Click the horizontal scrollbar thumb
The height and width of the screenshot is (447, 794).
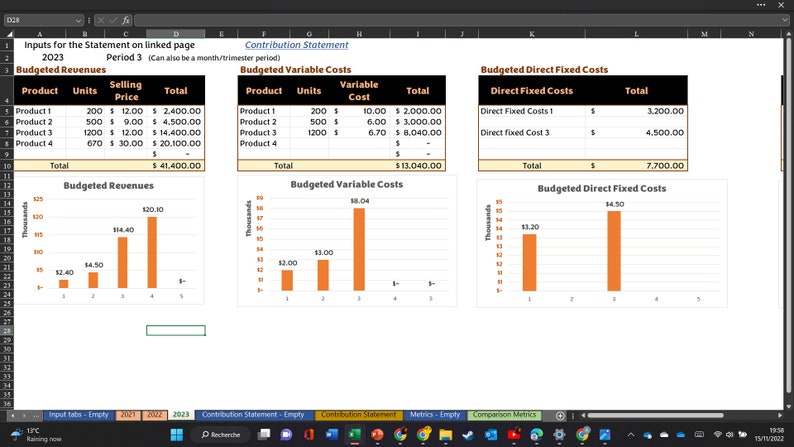tap(655, 415)
